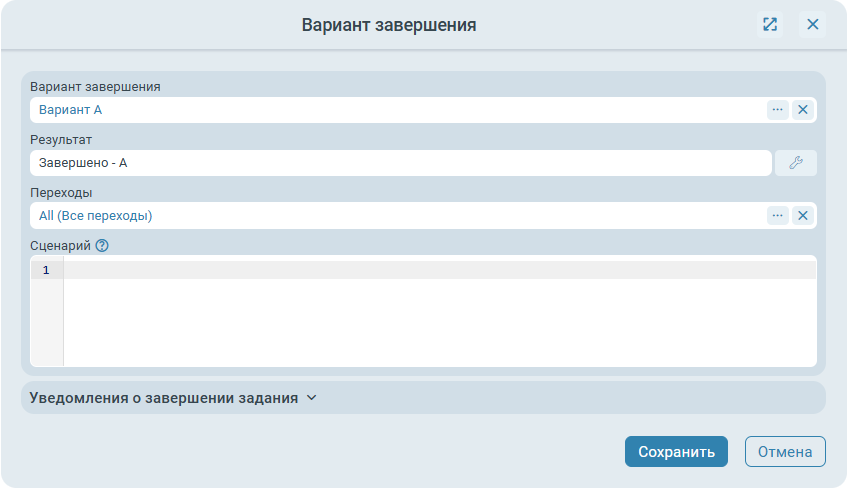Click line number 1 in the editor gutter
Image resolution: width=848 pixels, height=489 pixels.
point(46,271)
